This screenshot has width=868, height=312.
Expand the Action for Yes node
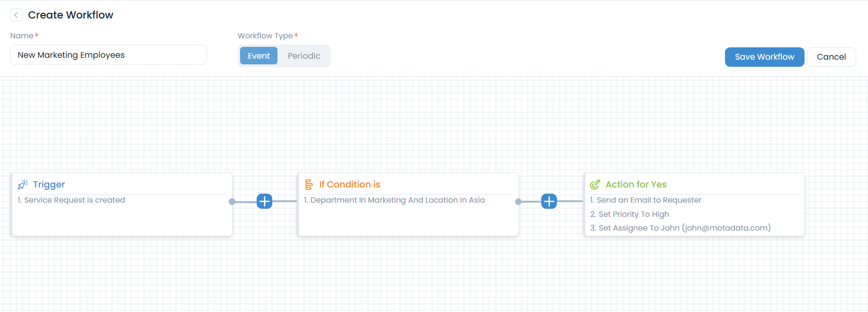click(694, 204)
